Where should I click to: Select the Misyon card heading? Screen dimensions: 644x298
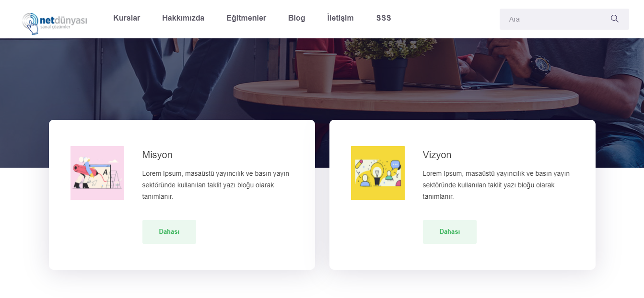pos(157,155)
